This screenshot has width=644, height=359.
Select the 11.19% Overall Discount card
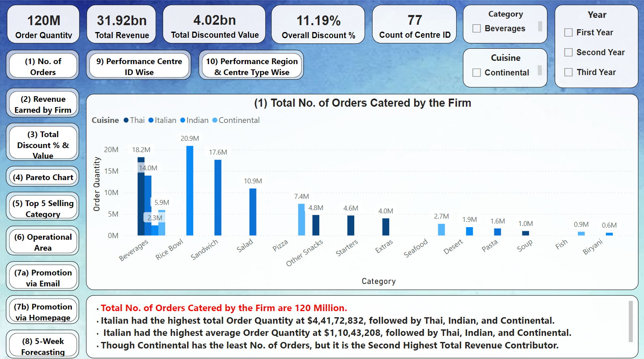318,24
